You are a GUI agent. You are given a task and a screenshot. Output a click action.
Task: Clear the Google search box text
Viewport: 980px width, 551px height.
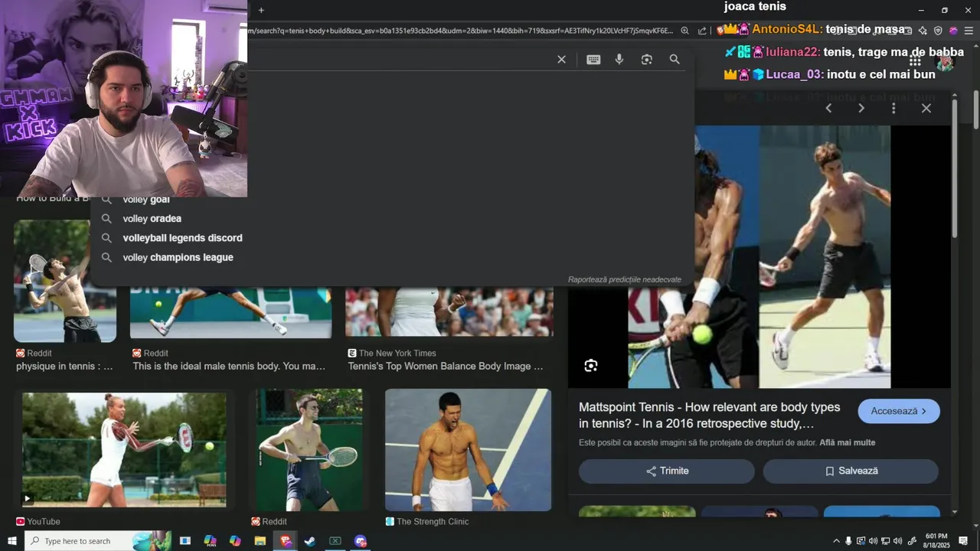tap(561, 60)
